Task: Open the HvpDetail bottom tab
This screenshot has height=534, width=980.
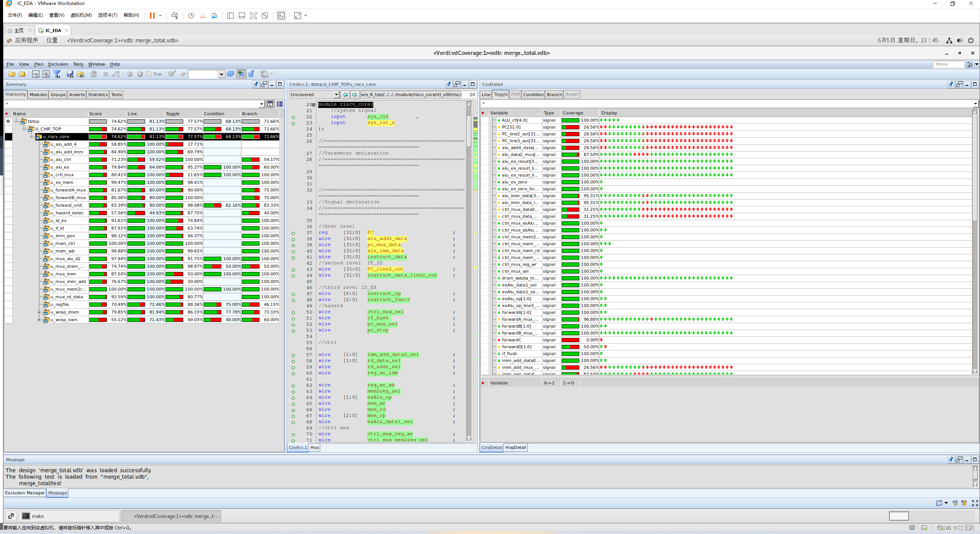Action: pos(515,447)
